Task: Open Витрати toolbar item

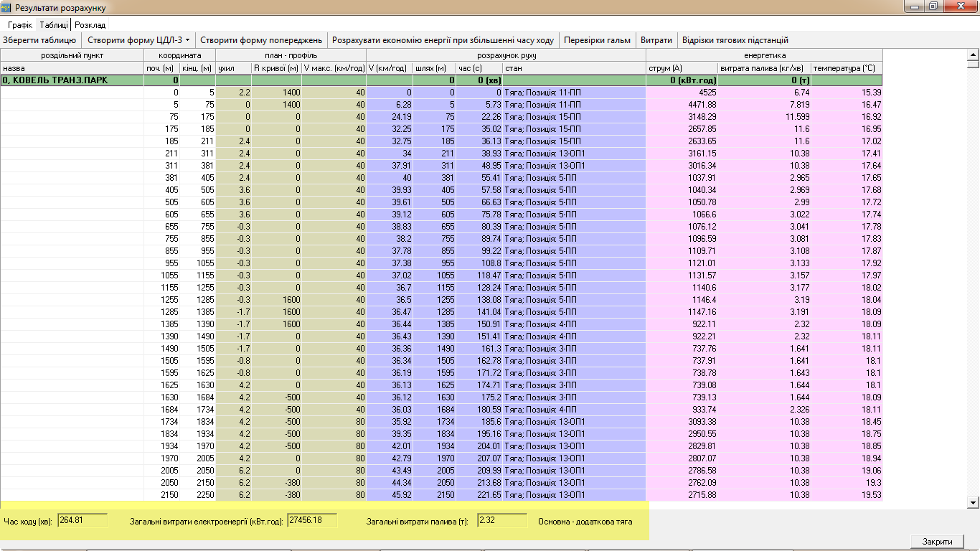Action: (x=656, y=40)
